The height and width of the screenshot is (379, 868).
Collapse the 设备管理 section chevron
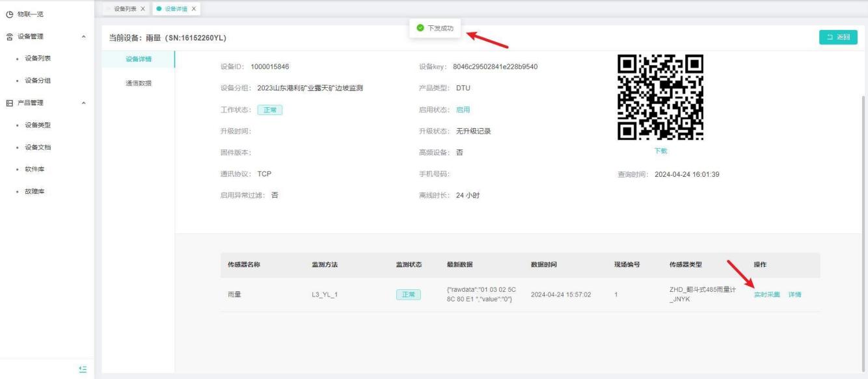click(x=83, y=37)
